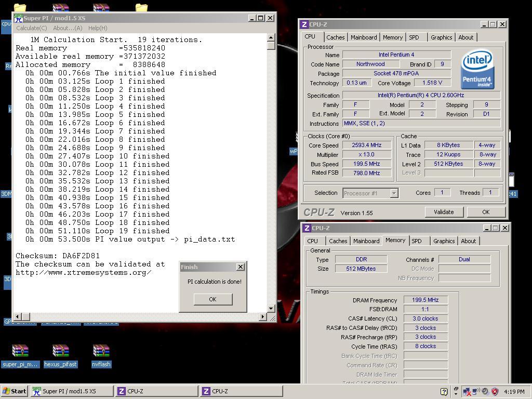Click OK in the Finish dialog
This screenshot has width=532, height=399.
pyautogui.click(x=212, y=299)
